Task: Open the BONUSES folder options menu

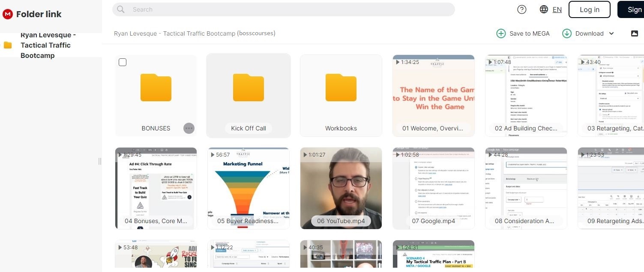Action: tap(189, 128)
